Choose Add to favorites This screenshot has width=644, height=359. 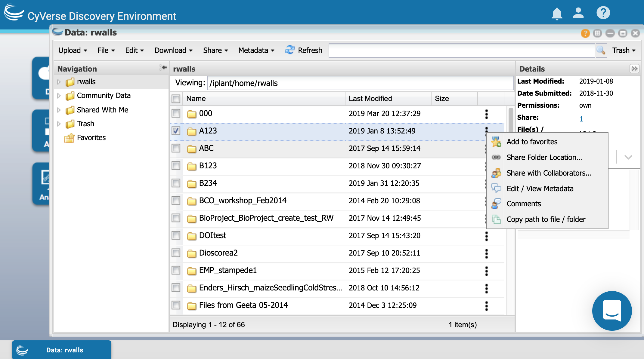coord(532,142)
